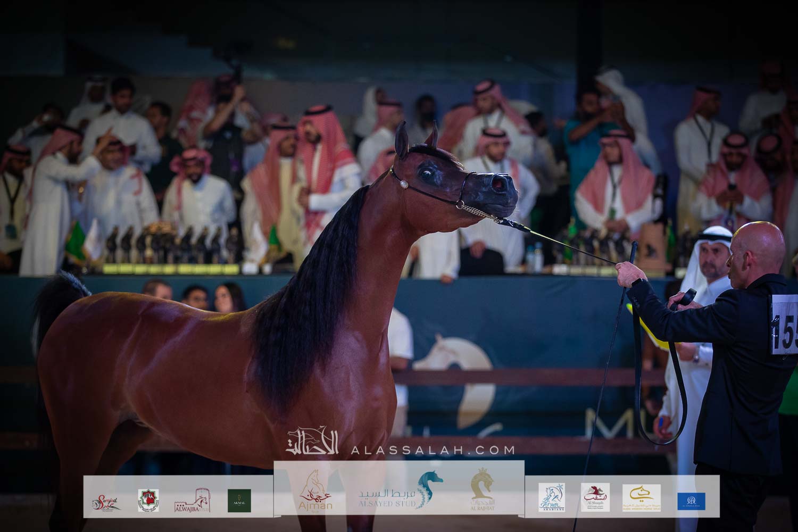Click the Dubai Arabian Horse Stud logo

(641, 498)
